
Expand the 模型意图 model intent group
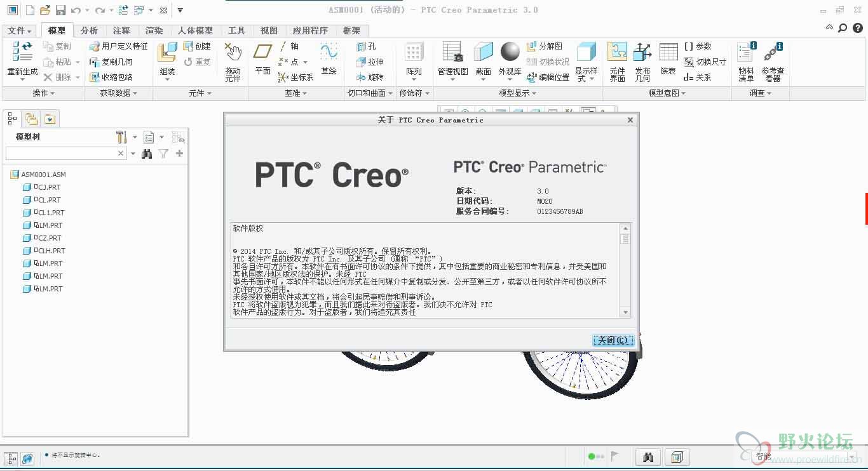coord(667,93)
